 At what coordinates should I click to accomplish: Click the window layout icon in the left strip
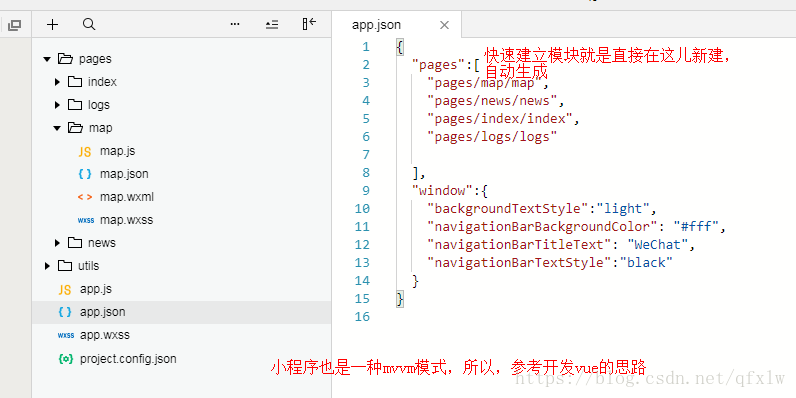(x=15, y=25)
